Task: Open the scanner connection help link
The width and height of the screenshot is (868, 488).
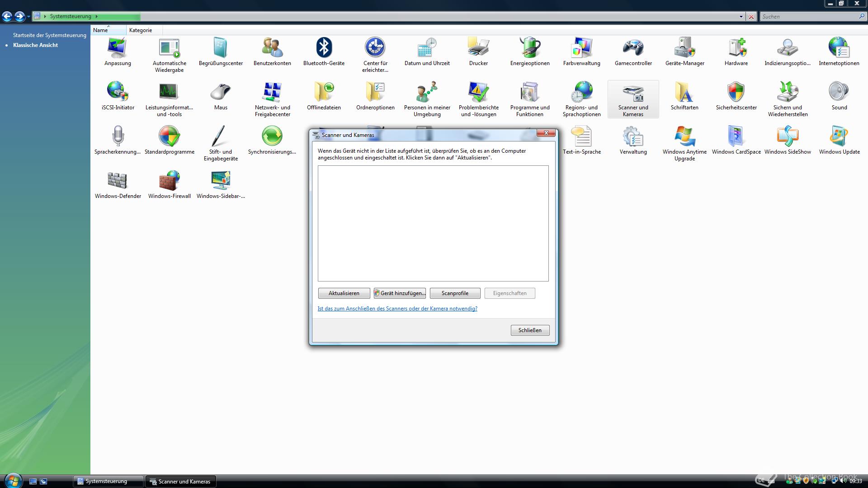Action: [x=397, y=309]
